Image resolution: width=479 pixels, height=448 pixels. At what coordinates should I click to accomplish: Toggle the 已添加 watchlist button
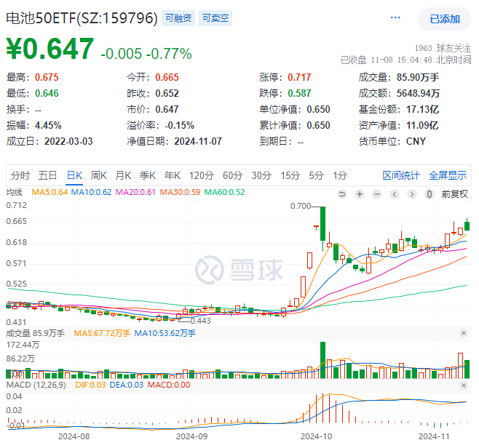445,19
